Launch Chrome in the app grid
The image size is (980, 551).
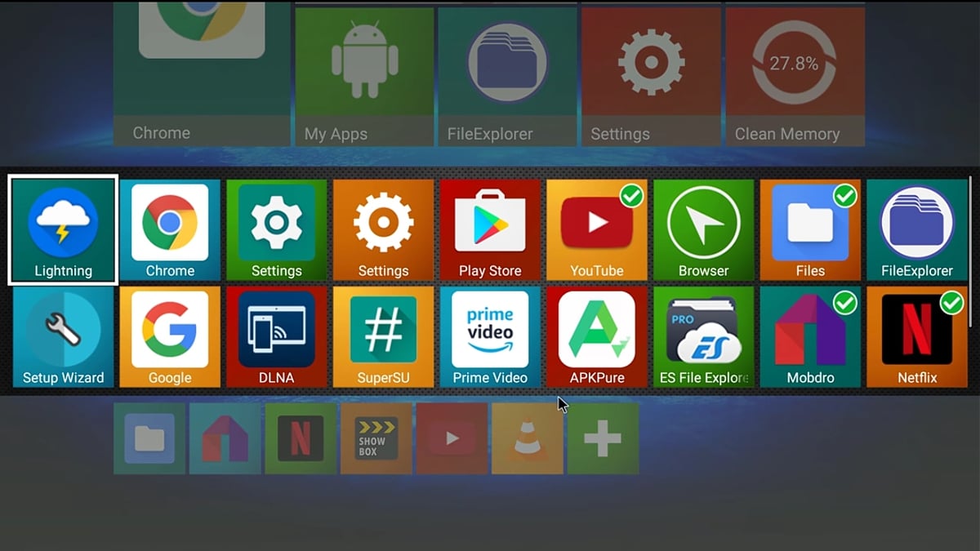click(170, 230)
